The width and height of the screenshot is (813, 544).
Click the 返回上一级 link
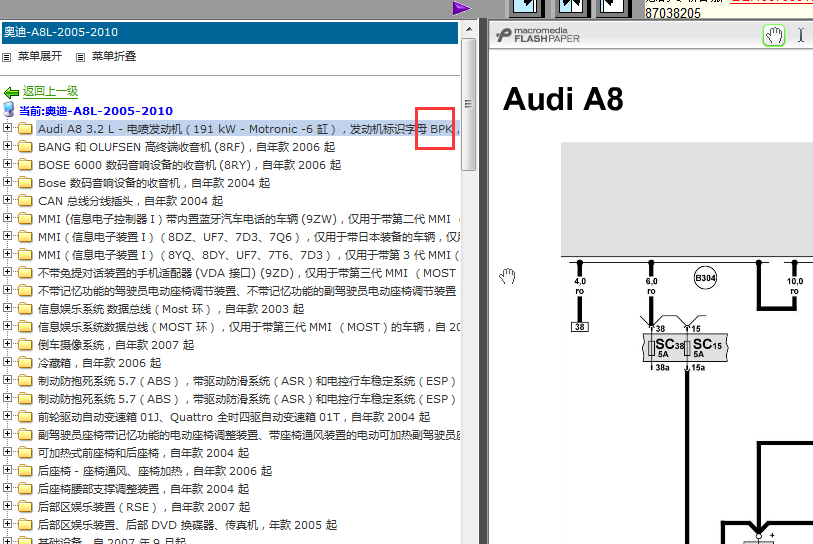pyautogui.click(x=50, y=91)
